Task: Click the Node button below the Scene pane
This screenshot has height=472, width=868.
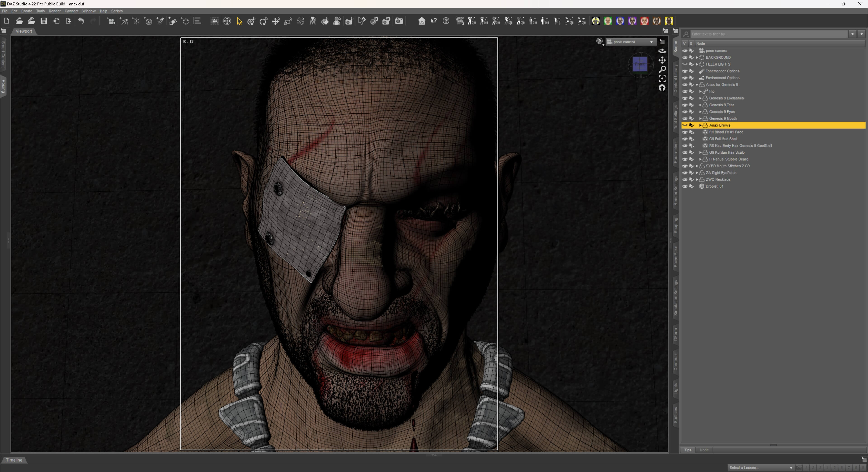Action: [x=704, y=450]
